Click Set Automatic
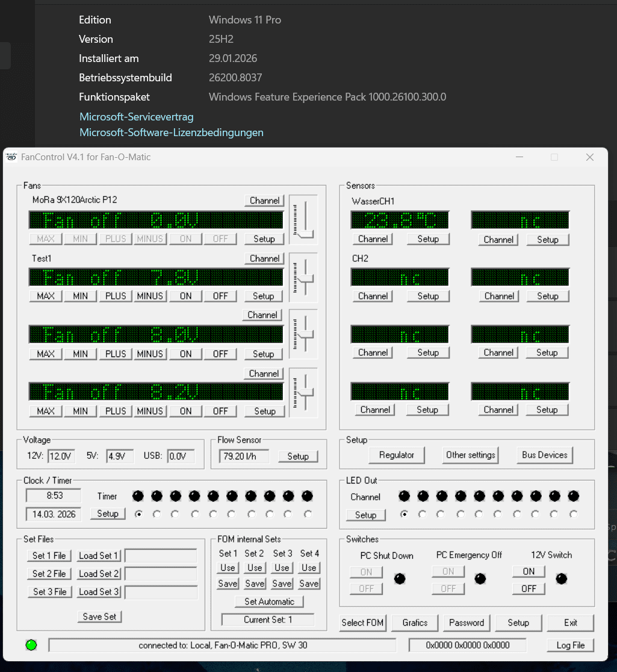 click(269, 602)
